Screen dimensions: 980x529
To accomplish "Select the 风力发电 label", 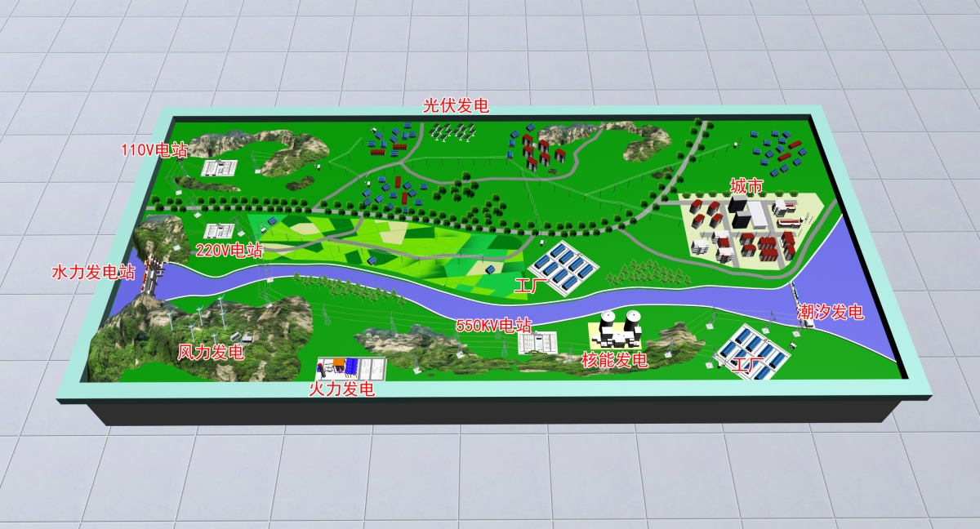I will [211, 353].
